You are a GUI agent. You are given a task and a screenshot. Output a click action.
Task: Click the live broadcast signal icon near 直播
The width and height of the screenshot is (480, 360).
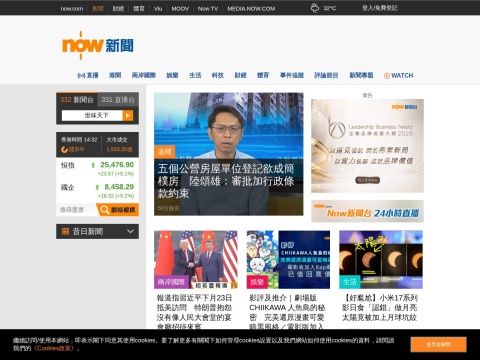pyautogui.click(x=81, y=76)
